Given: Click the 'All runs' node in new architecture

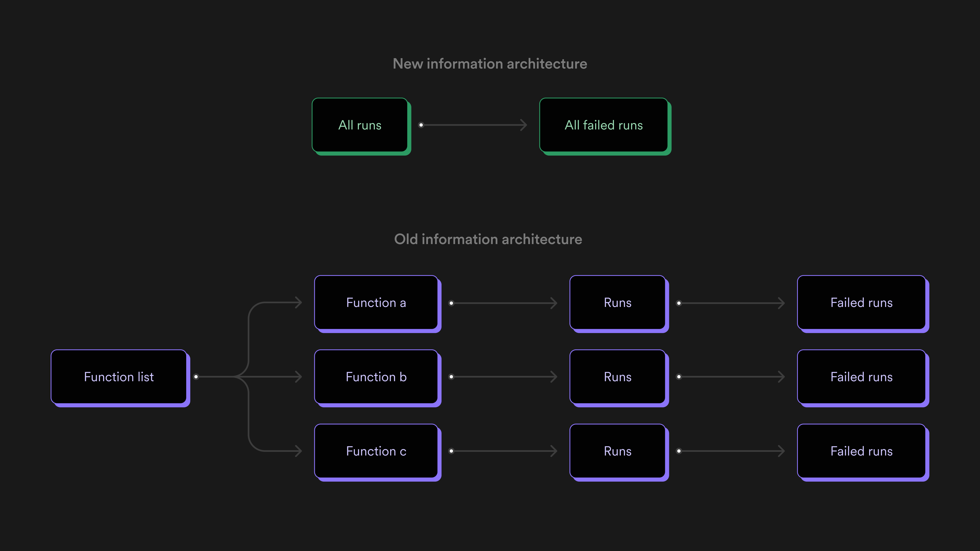Looking at the screenshot, I should tap(360, 125).
